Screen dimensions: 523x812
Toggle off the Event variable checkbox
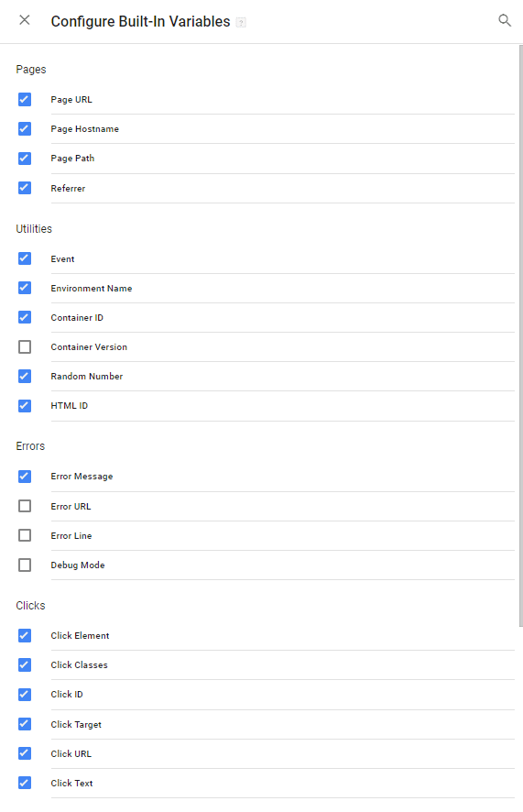[25, 258]
